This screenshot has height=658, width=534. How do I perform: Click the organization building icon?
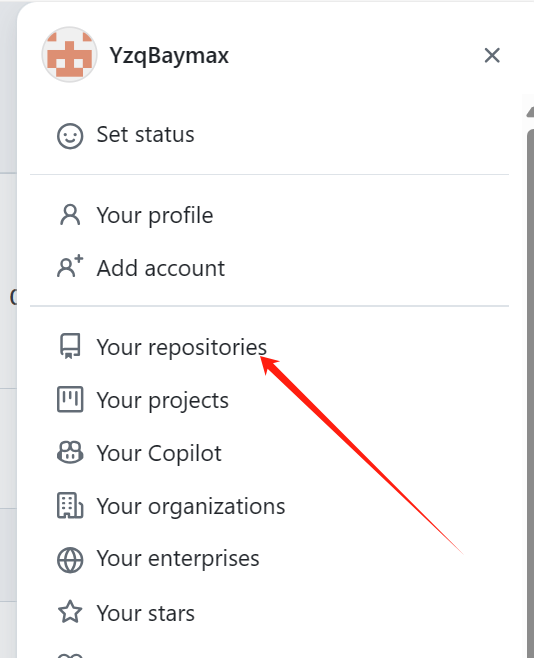click(70, 505)
